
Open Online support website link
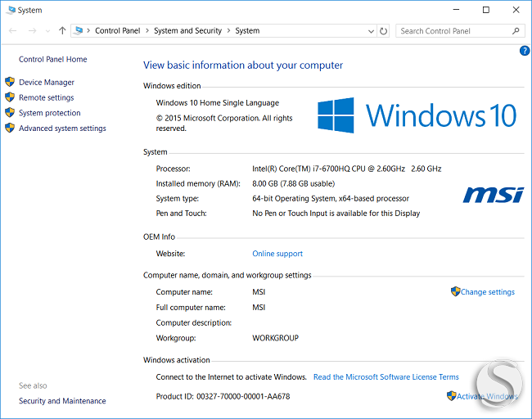pos(277,254)
